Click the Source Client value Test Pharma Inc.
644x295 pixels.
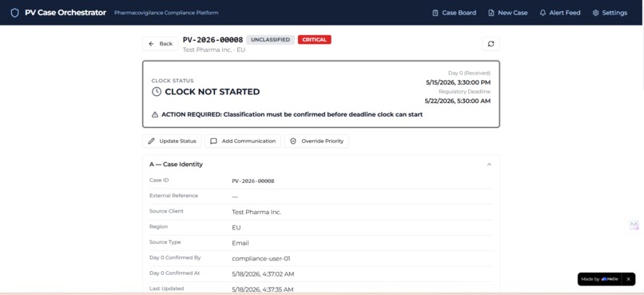256,212
